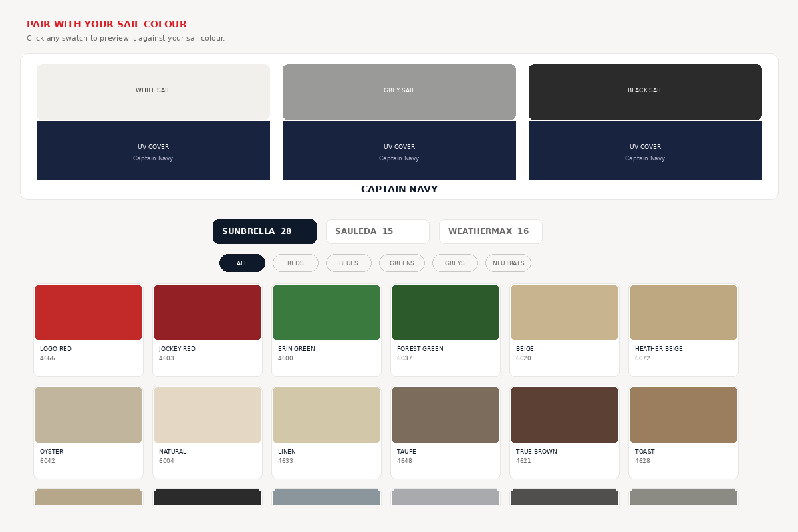Show only Greens swatches

402,263
